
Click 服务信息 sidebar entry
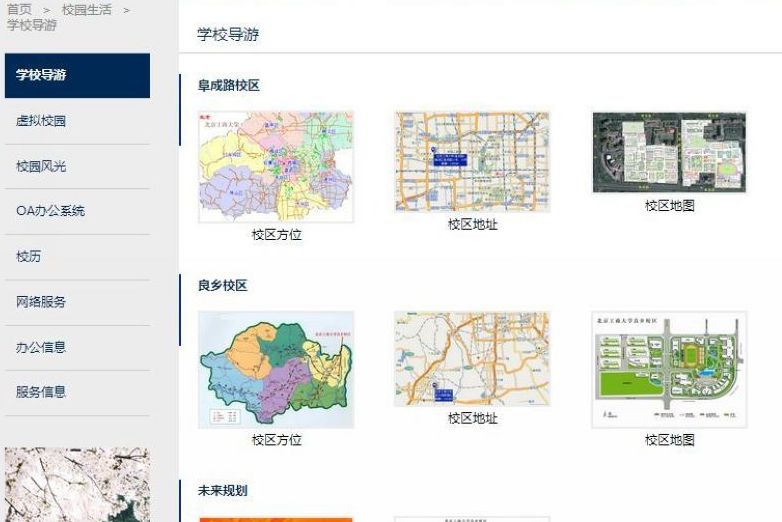coord(41,392)
